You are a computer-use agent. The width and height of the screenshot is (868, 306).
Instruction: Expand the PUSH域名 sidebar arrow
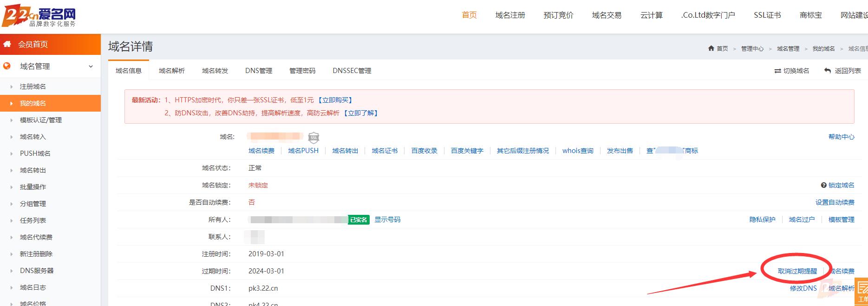(x=12, y=153)
